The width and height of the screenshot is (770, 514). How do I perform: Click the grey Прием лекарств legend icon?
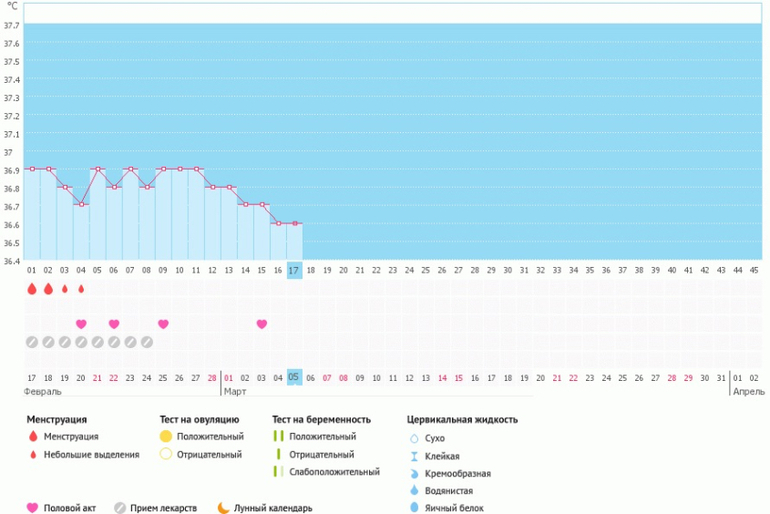click(x=120, y=507)
